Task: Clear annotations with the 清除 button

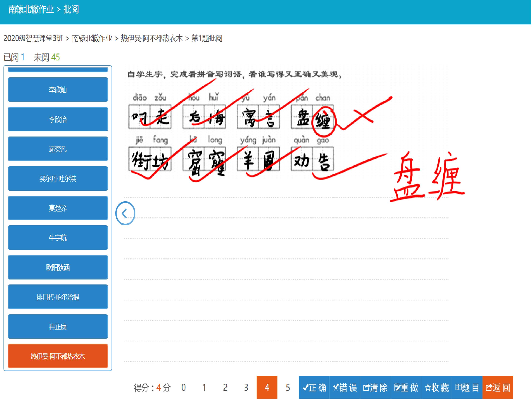Action: [x=375, y=388]
